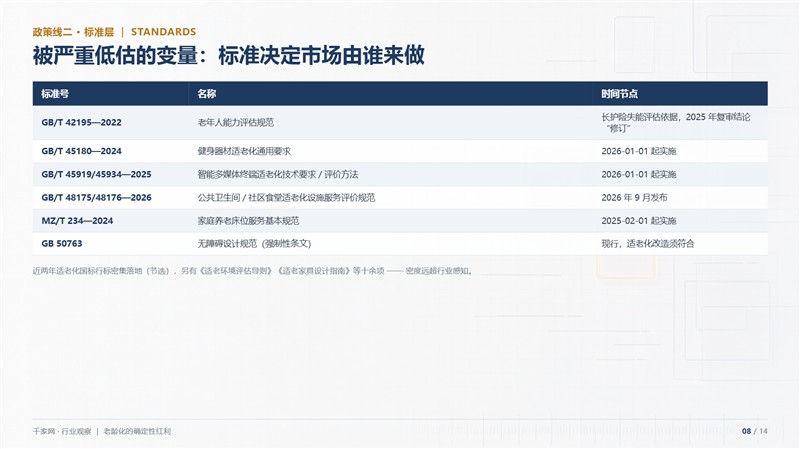Screen dimensions: 800x449
Task: Click the page number 08 / 14
Action: [x=755, y=432]
